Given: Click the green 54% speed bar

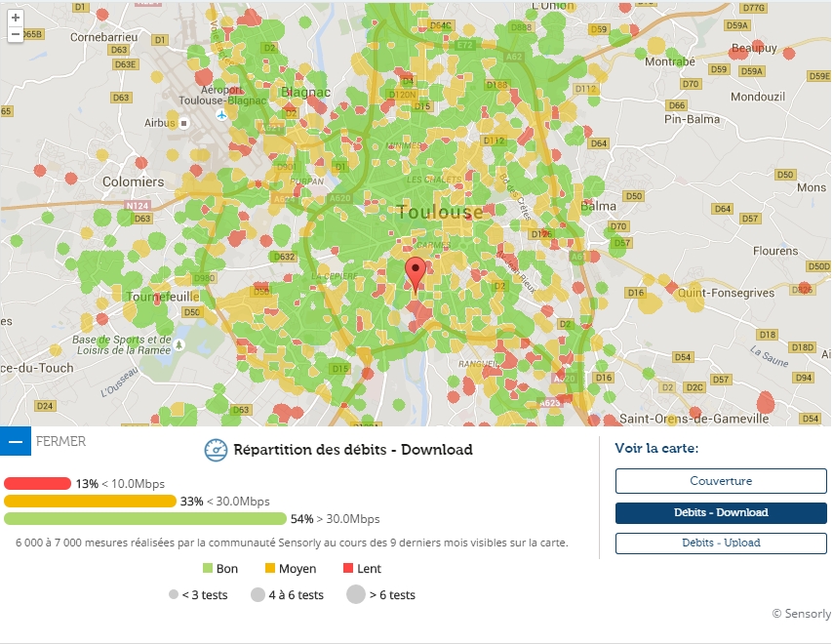Looking at the screenshot, I should [x=145, y=518].
